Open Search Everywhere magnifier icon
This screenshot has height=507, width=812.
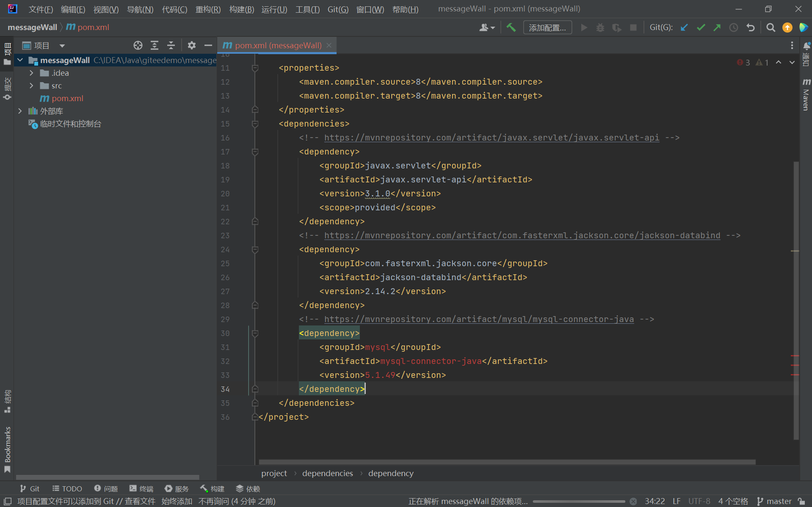click(x=771, y=28)
